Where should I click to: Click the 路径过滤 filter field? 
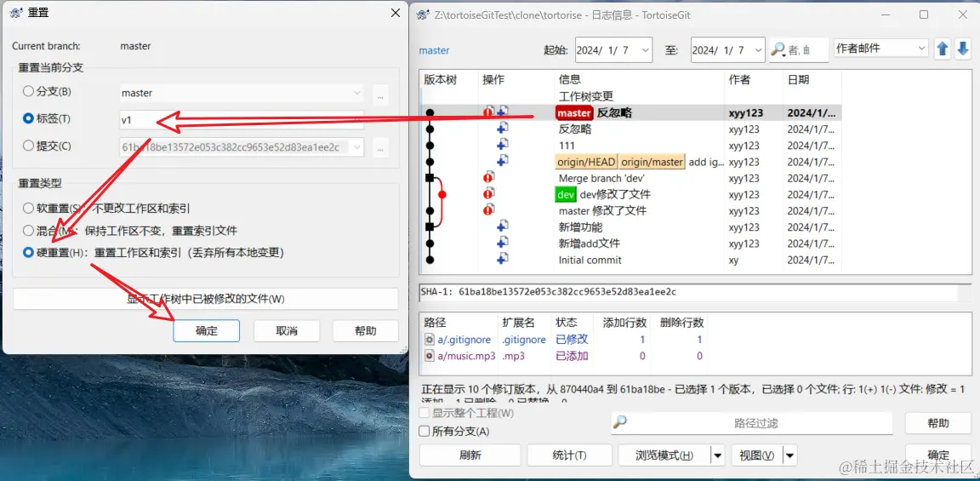[x=751, y=423]
